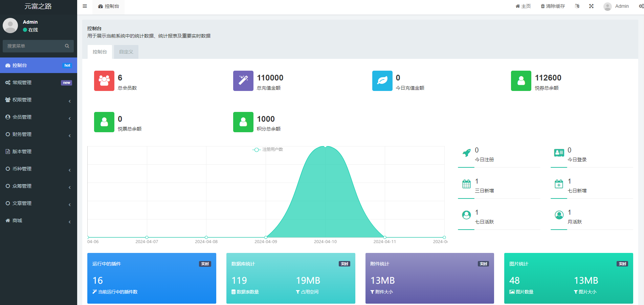Click the 2024-04-10 peak point on chart
Screen dimensions: 644x305
pos(325,146)
